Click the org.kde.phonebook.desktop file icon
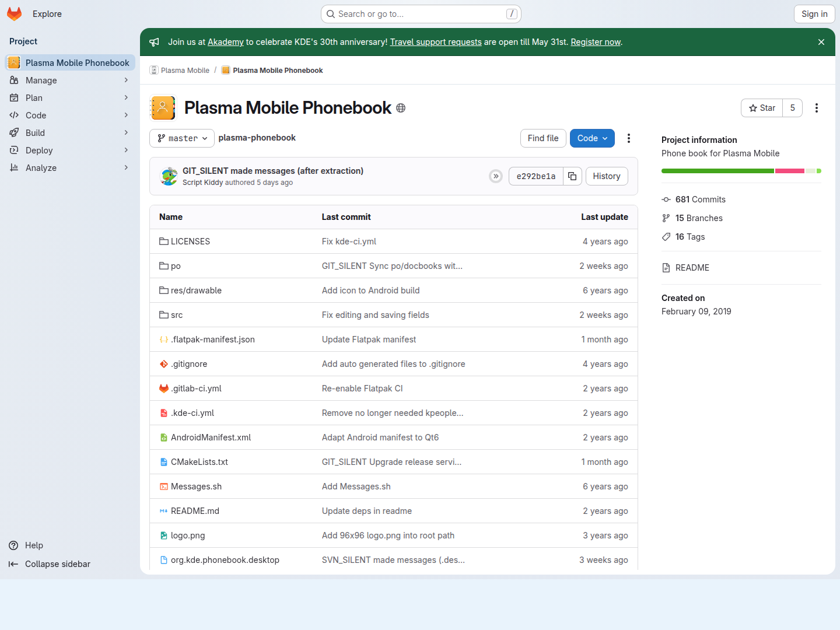This screenshot has width=840, height=630. 164,560
